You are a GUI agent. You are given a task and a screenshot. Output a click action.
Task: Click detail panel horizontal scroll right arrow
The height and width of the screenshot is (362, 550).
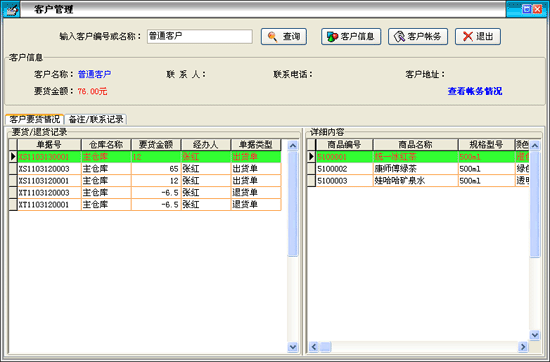tap(523, 347)
